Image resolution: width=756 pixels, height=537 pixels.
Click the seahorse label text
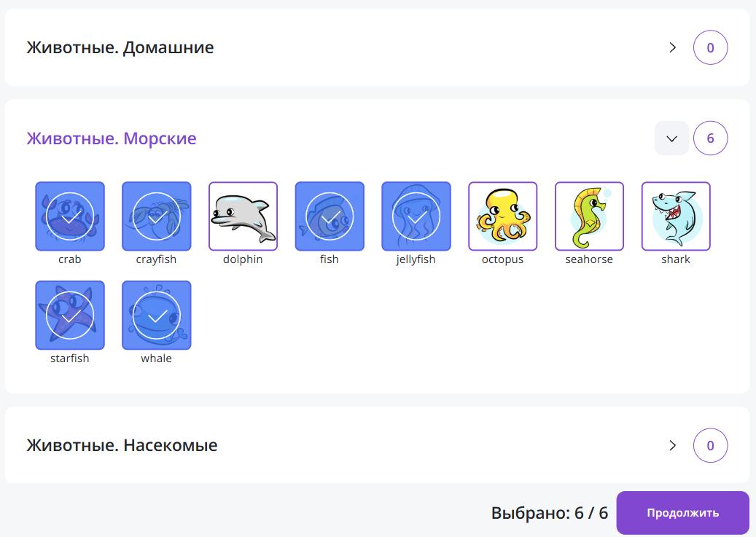589,259
